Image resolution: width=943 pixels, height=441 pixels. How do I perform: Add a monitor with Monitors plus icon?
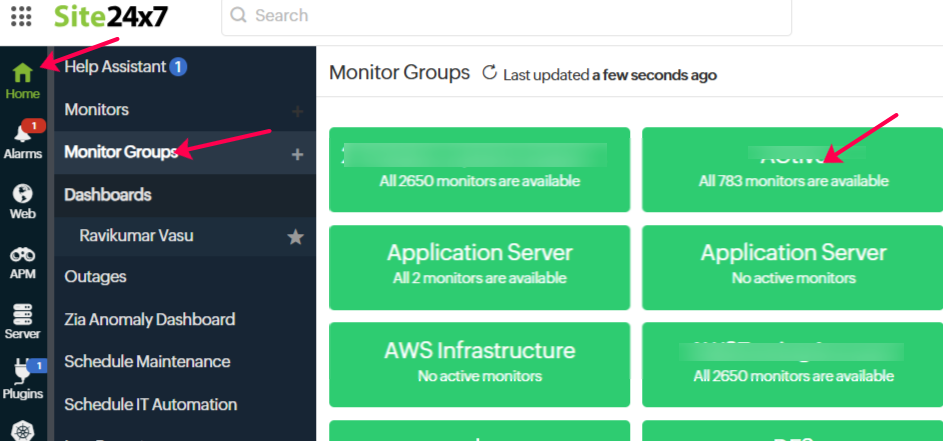297,111
